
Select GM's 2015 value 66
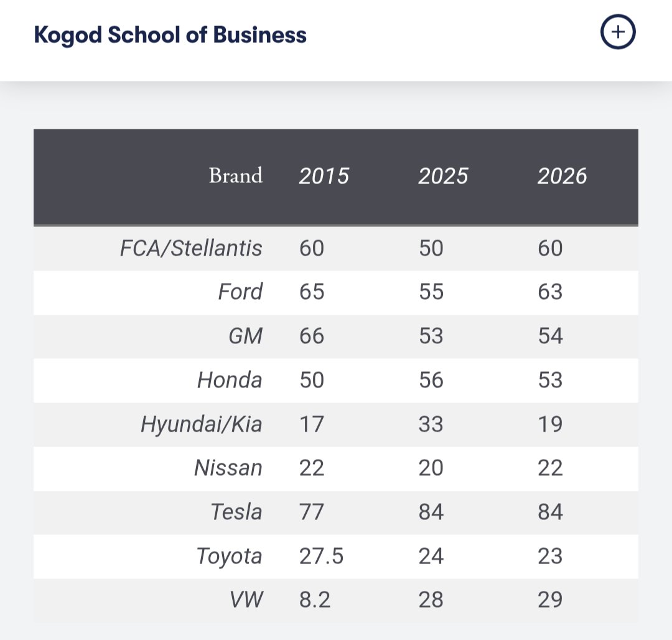(x=312, y=336)
